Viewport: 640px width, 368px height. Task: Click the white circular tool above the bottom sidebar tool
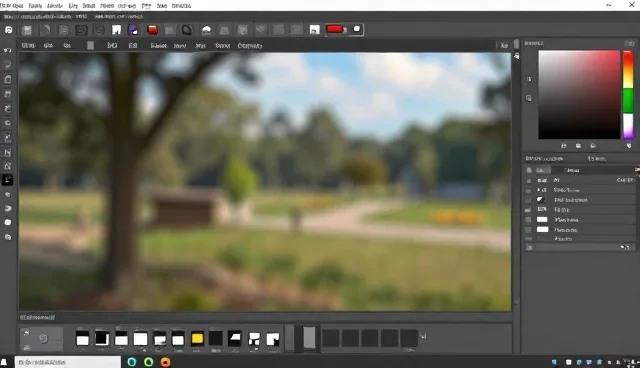point(8,222)
